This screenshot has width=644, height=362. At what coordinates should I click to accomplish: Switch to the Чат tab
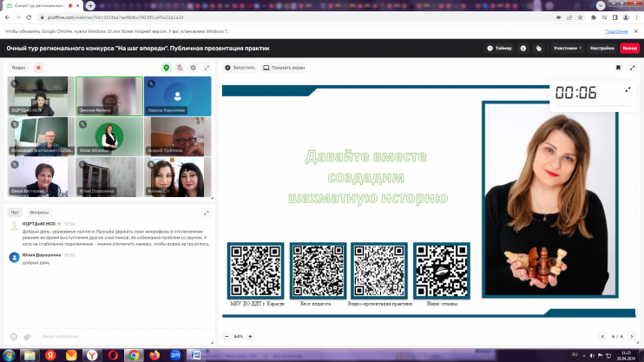15,212
